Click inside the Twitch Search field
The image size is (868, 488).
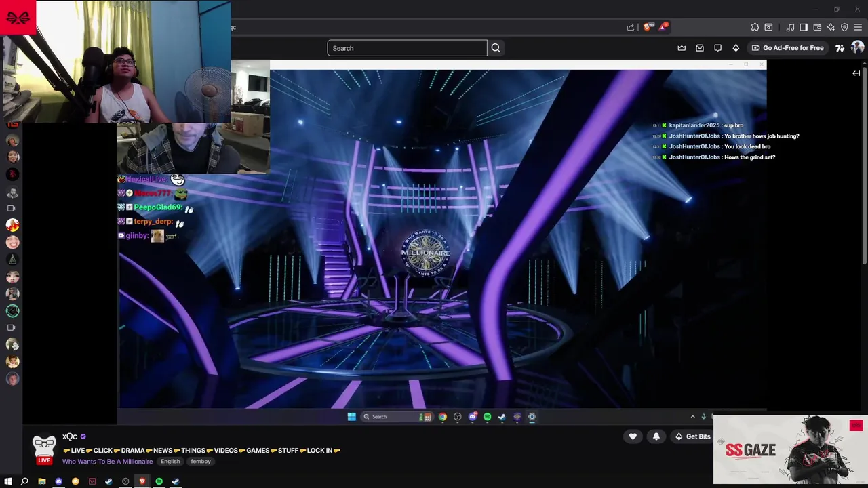coord(407,48)
